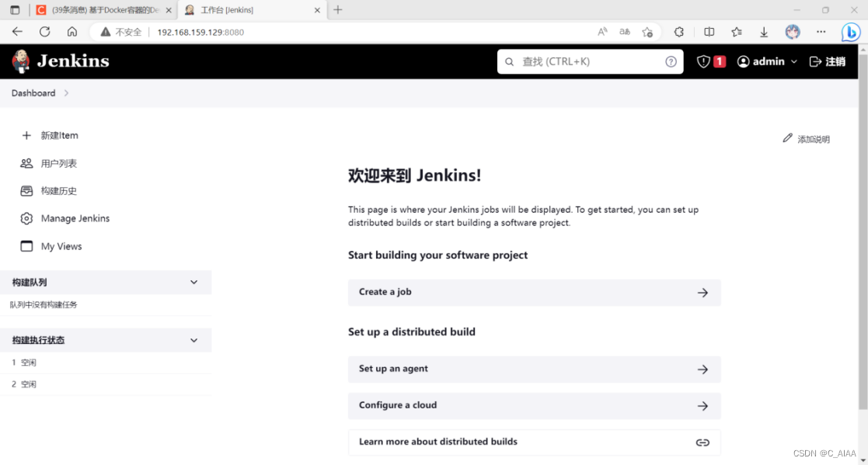Toggle the split screen icon

(x=709, y=32)
